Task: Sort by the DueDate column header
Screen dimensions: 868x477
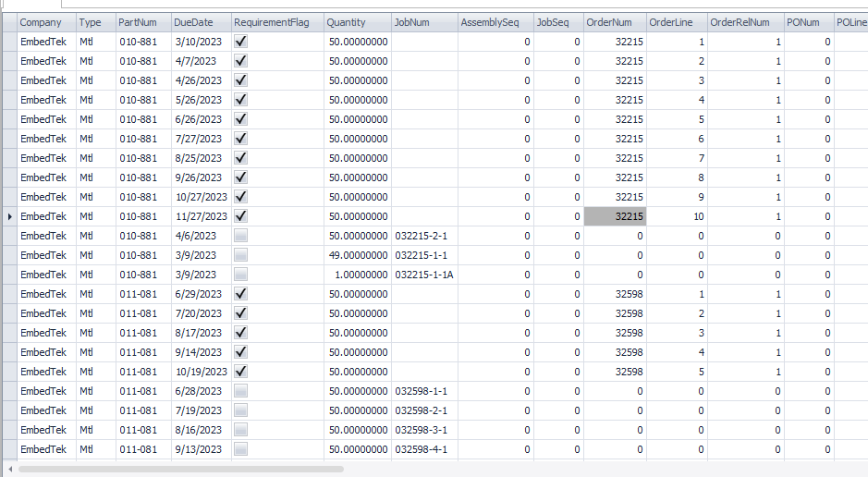Action: (201, 23)
